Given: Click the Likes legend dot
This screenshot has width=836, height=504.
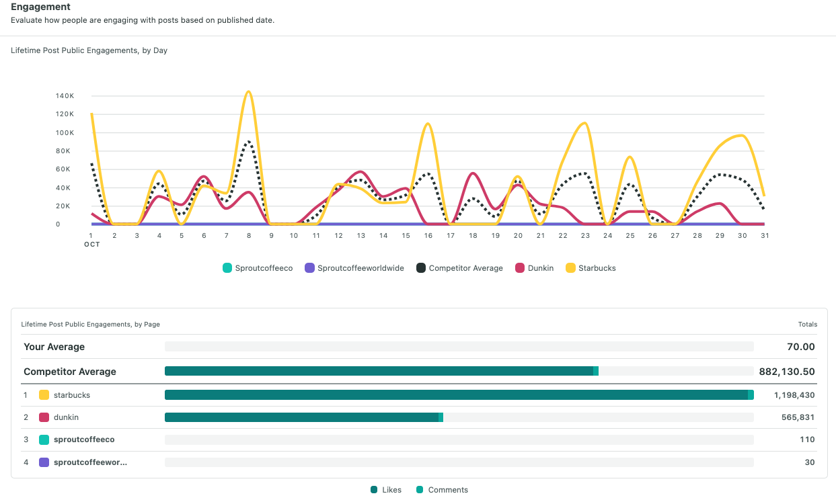Looking at the screenshot, I should (374, 490).
